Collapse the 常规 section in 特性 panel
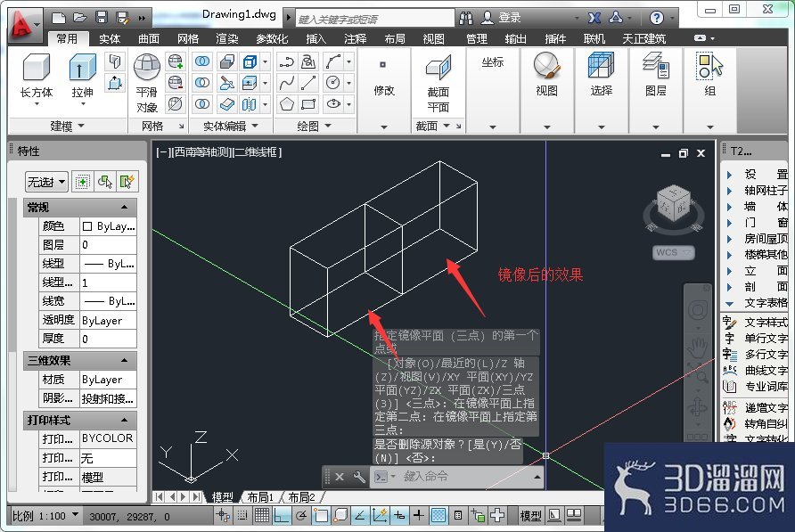The width and height of the screenshot is (795, 532). tap(124, 207)
